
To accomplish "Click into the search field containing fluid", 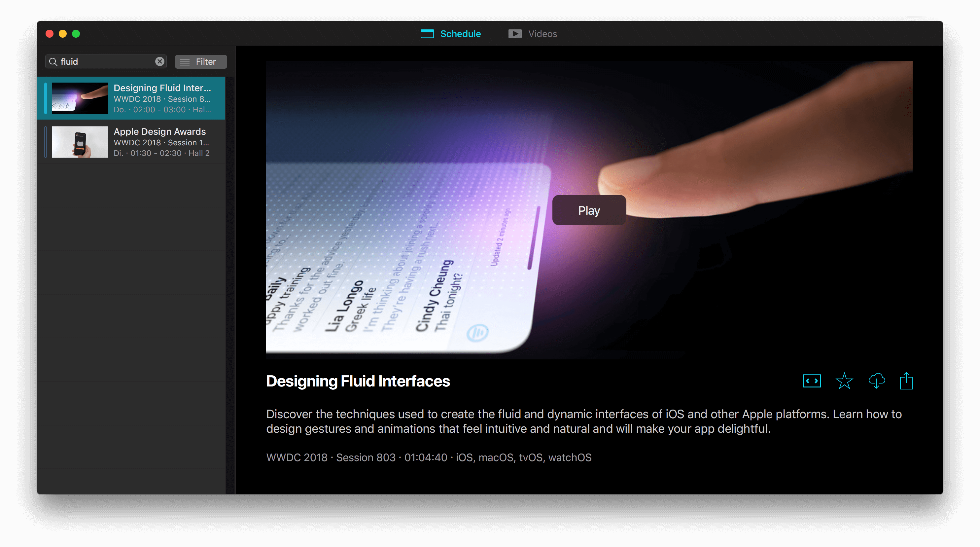I will [107, 62].
